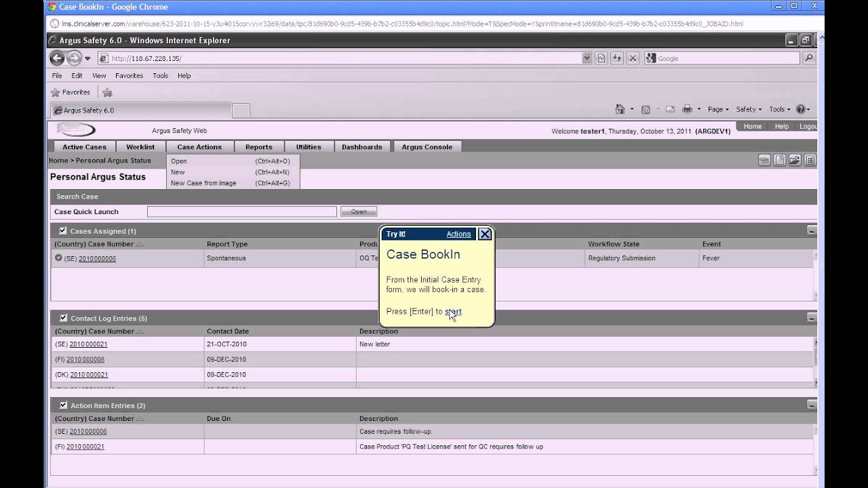Select the Case Actions tab
The image size is (868, 488).
[x=199, y=146]
